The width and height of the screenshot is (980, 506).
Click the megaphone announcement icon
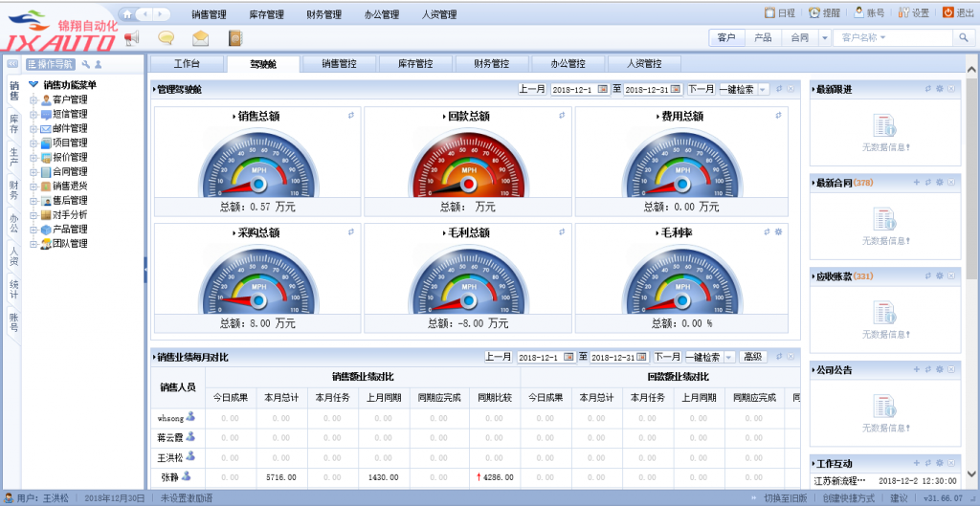click(x=132, y=38)
